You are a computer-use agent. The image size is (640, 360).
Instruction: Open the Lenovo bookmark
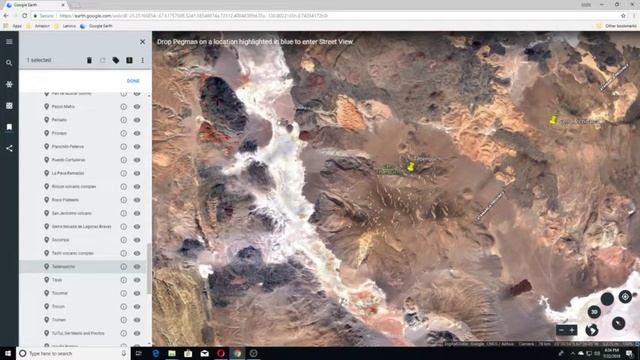pos(66,26)
